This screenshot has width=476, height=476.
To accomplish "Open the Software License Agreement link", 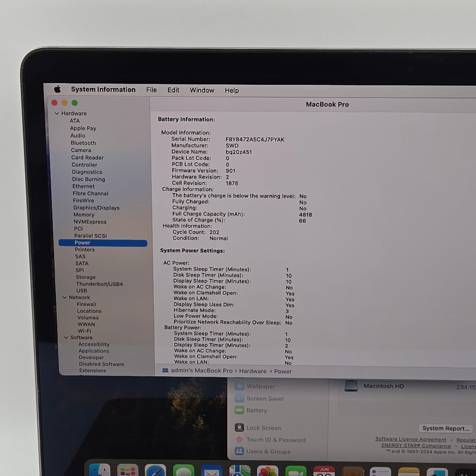I will (x=410, y=439).
